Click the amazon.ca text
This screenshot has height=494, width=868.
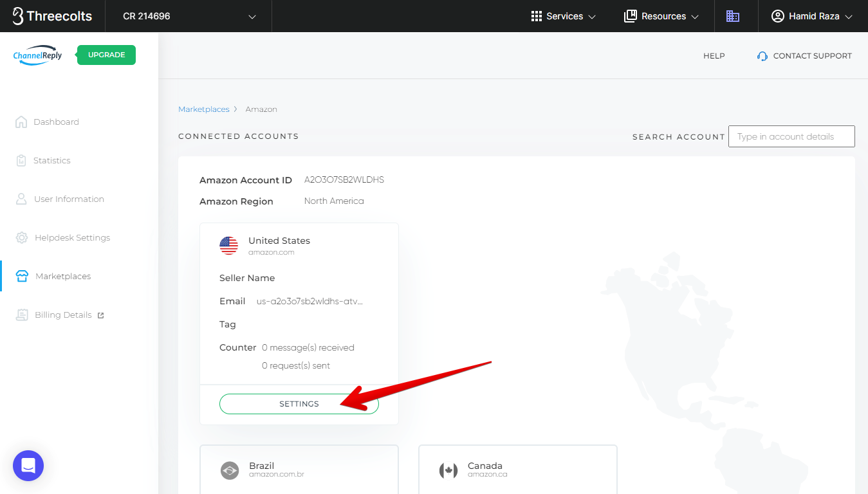488,475
